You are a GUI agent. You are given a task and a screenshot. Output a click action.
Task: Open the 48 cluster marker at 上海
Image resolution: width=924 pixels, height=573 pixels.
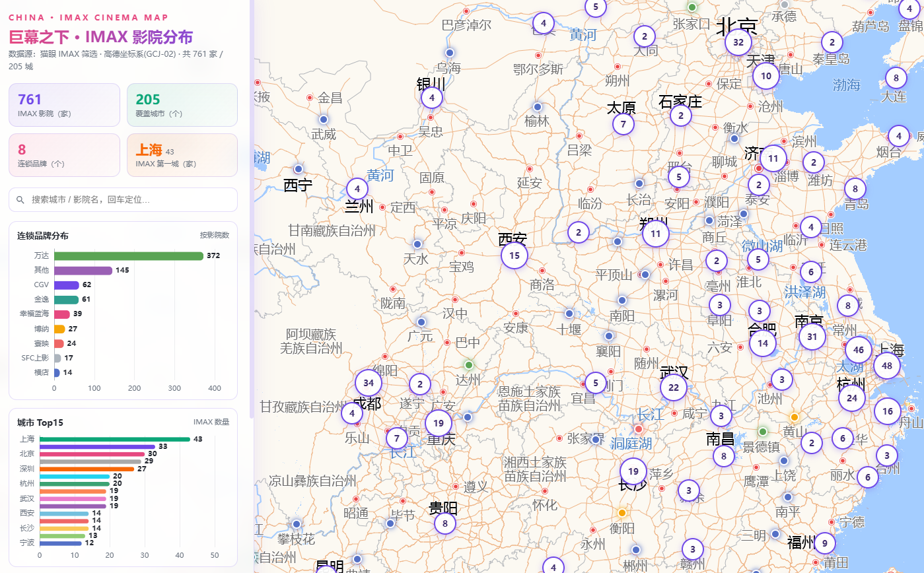(887, 366)
